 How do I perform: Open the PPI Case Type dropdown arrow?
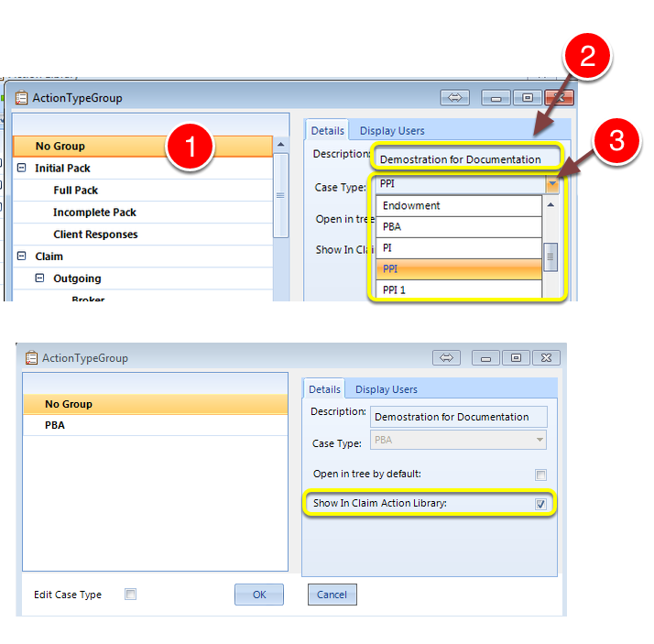(552, 184)
